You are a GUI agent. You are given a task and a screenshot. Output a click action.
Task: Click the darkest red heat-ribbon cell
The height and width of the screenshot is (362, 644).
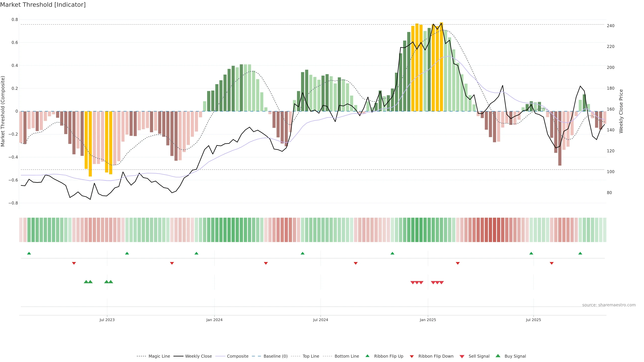tap(494, 230)
